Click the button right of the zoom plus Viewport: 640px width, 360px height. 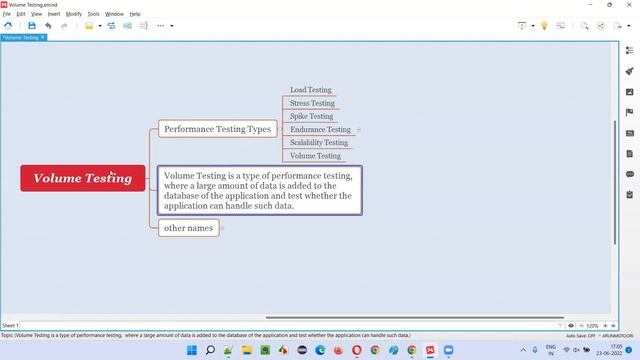[x=613, y=326]
